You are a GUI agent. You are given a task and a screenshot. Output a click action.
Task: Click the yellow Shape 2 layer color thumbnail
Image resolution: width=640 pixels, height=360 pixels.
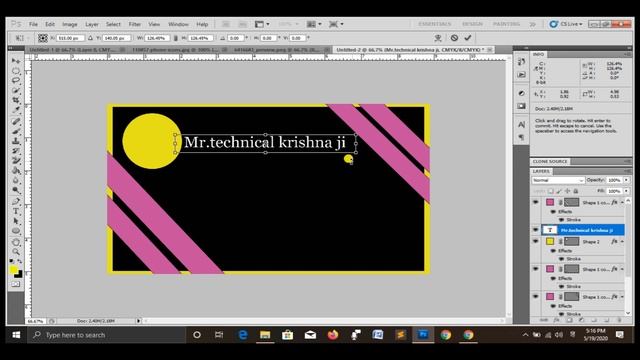point(550,242)
